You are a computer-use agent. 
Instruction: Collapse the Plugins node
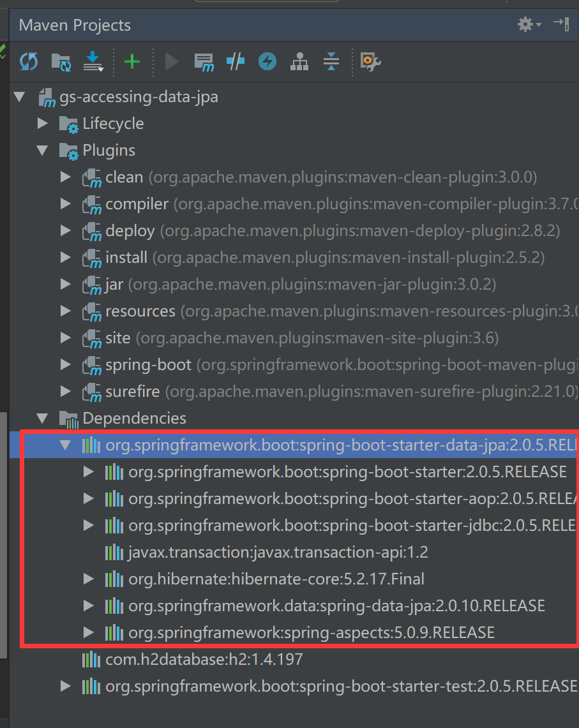click(x=42, y=150)
